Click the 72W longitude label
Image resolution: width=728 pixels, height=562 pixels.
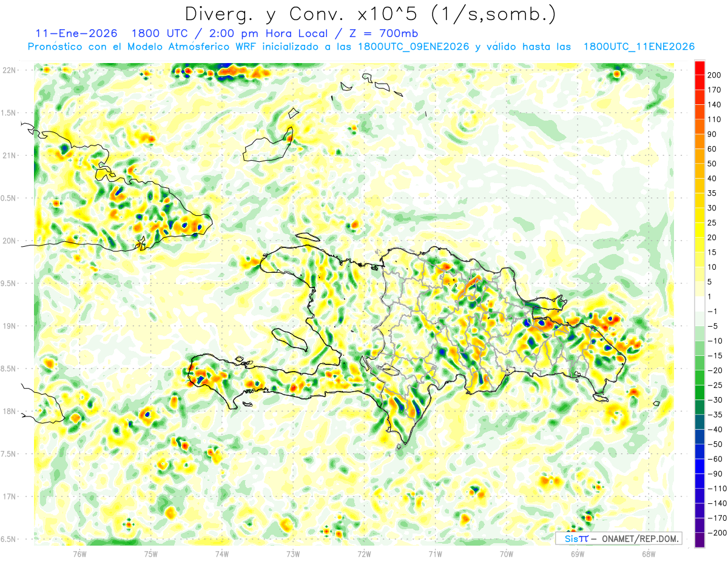coord(364,554)
